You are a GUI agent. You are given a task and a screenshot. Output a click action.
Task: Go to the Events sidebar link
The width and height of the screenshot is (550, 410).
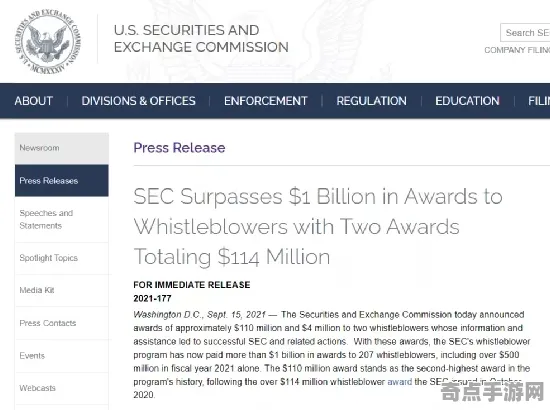point(62,356)
